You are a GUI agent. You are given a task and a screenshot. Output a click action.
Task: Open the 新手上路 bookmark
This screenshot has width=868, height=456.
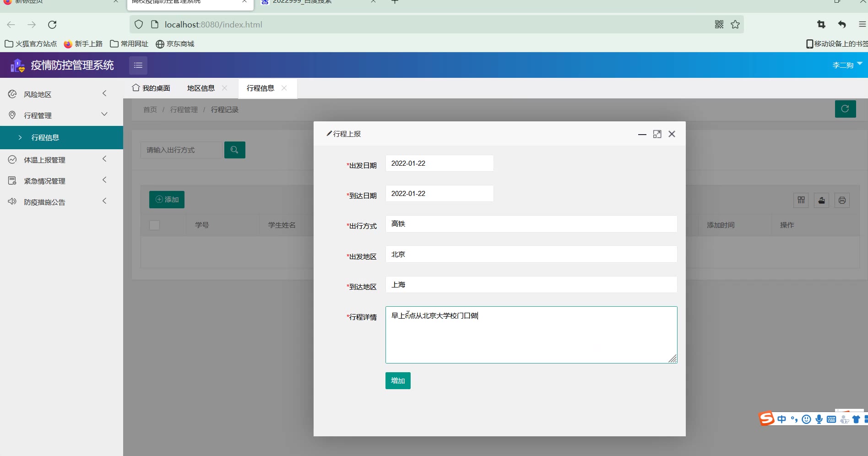[83, 44]
